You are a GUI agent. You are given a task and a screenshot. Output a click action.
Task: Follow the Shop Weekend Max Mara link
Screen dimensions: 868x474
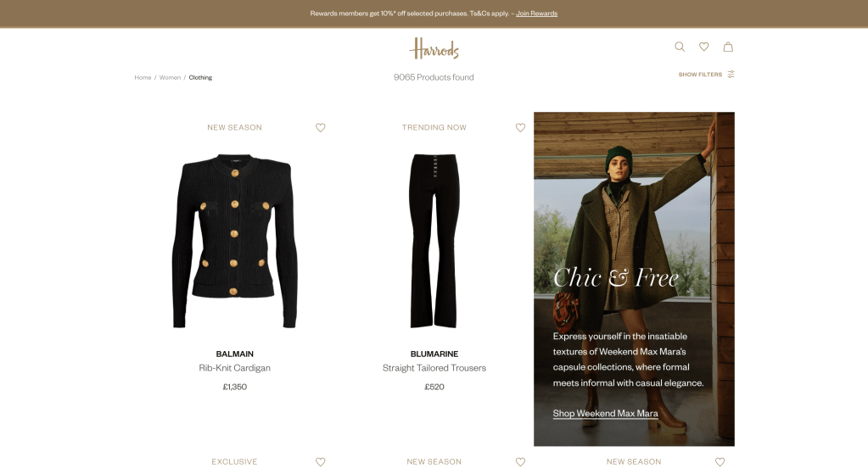coord(605,413)
